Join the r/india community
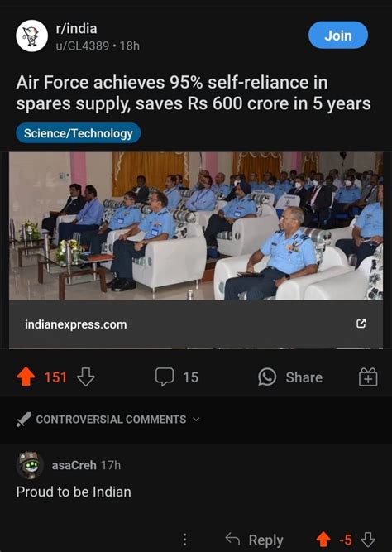Screen dimensions: 392x552 pyautogui.click(x=338, y=36)
